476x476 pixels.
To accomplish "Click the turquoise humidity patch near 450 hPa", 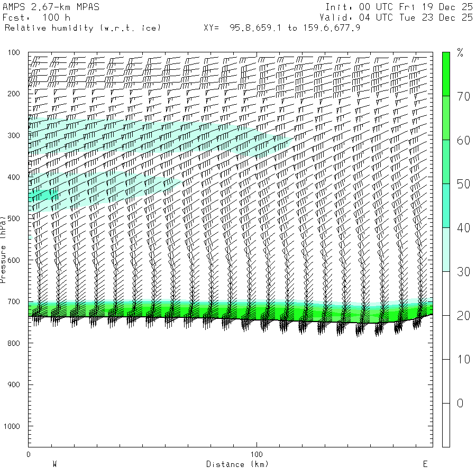I will [44, 195].
